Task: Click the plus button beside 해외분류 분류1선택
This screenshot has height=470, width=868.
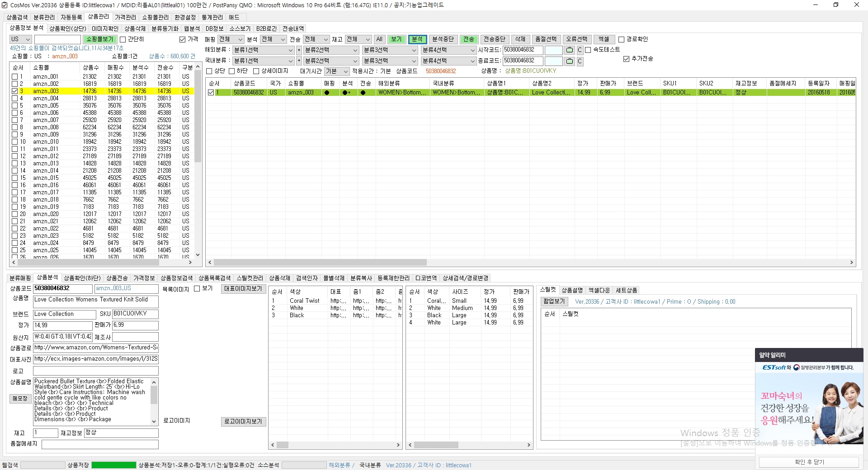Action: (x=299, y=50)
